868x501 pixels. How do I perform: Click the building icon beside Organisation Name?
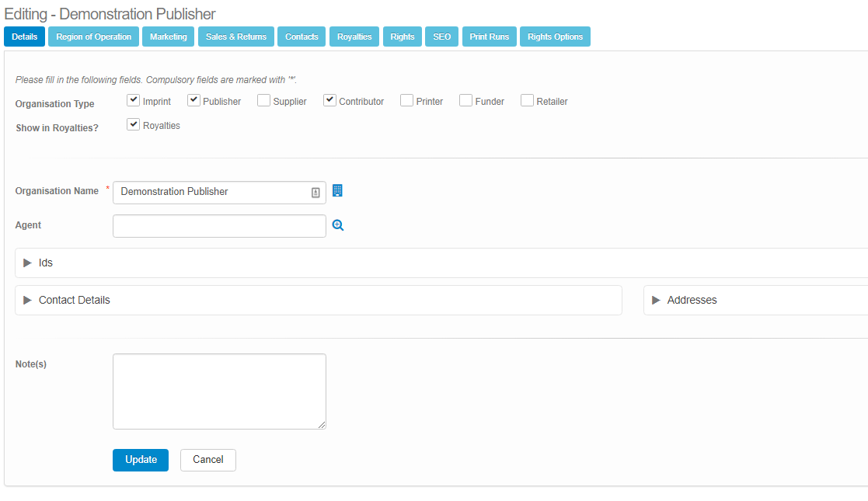click(x=337, y=191)
